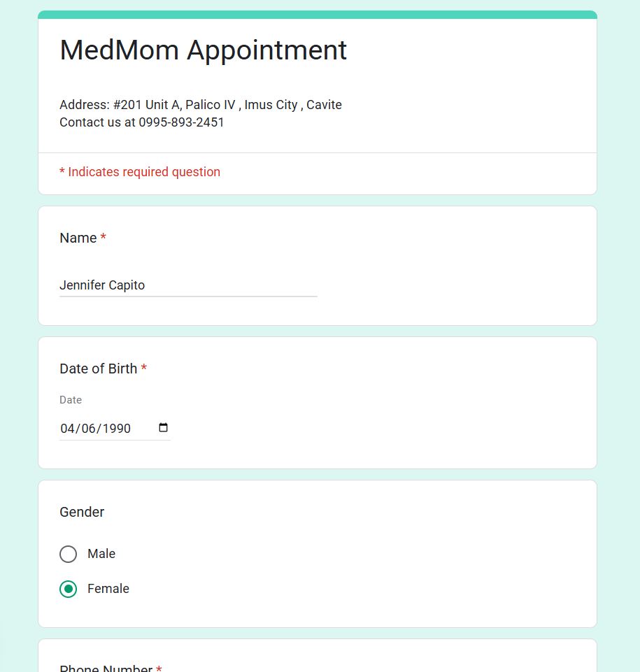
Task: Click the Name field containing Jennifer Capito
Action: coord(187,285)
